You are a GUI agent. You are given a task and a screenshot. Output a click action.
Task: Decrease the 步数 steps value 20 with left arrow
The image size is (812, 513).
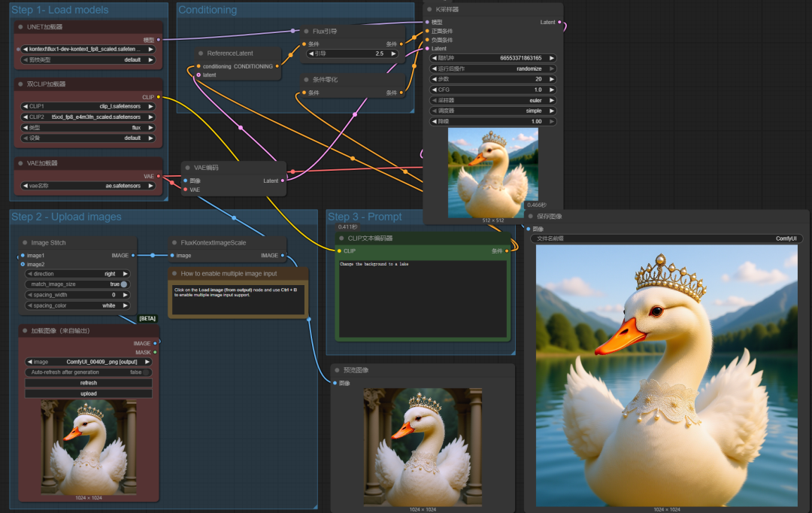pyautogui.click(x=434, y=79)
